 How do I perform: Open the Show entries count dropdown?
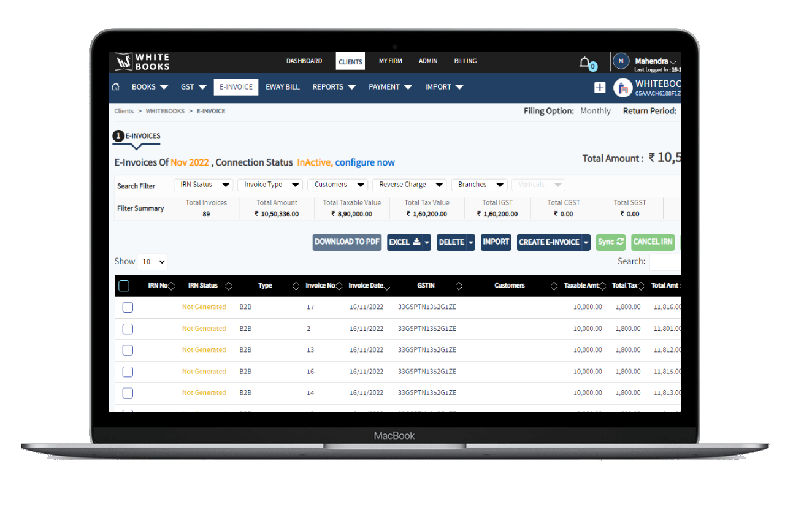click(x=152, y=262)
